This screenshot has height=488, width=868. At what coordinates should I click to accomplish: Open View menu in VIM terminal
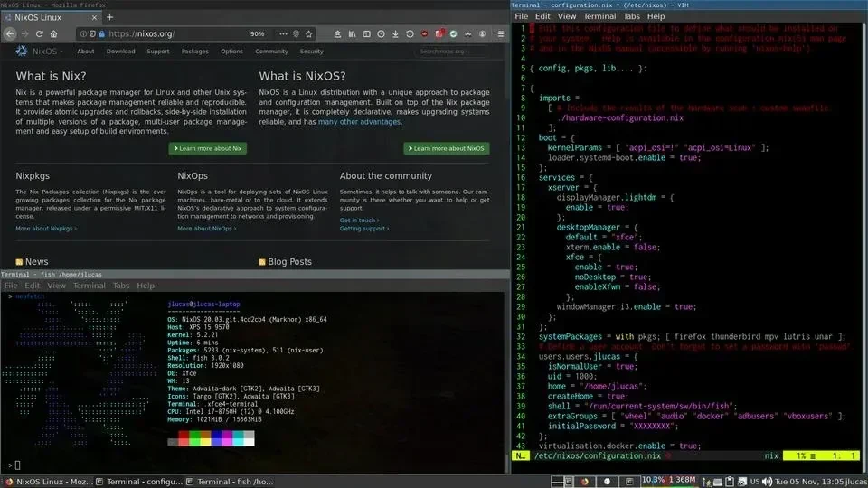[566, 16]
